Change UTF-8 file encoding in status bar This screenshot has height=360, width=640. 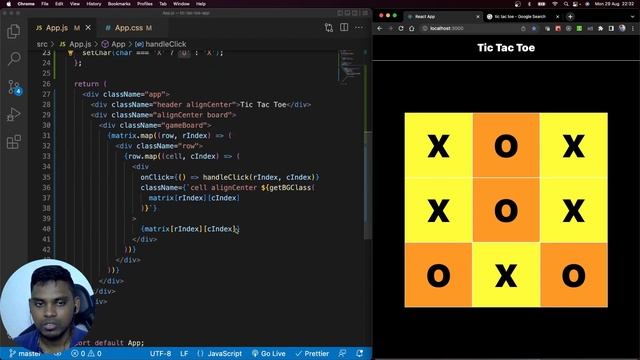tap(160, 353)
